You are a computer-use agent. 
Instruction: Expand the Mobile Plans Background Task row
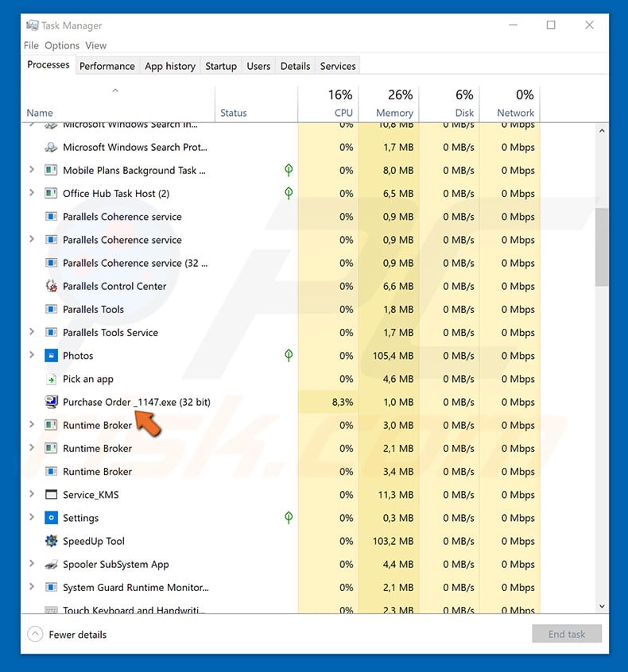(x=31, y=170)
